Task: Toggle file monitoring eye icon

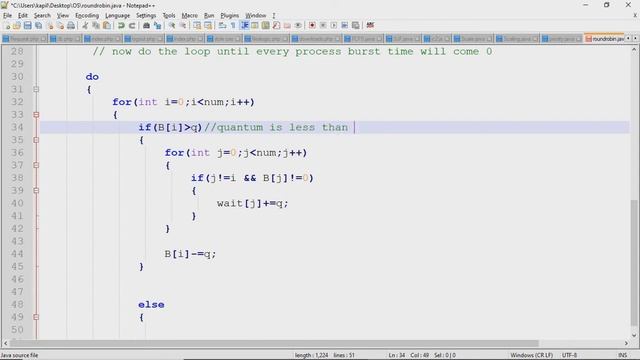Action: 298,25
